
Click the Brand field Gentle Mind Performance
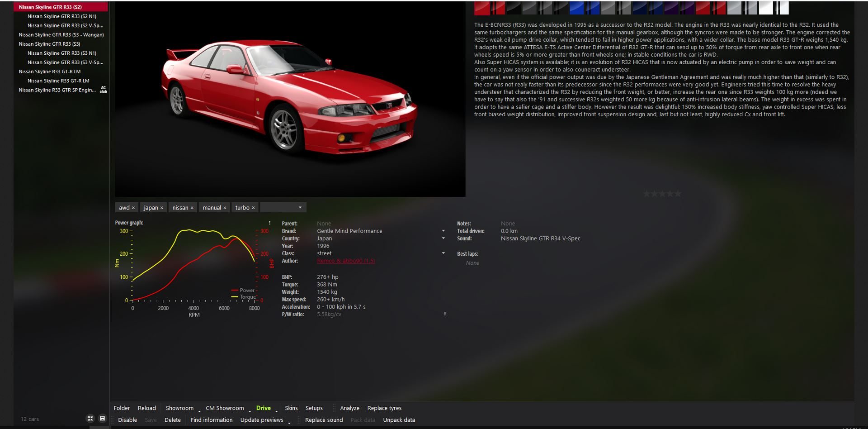[349, 231]
